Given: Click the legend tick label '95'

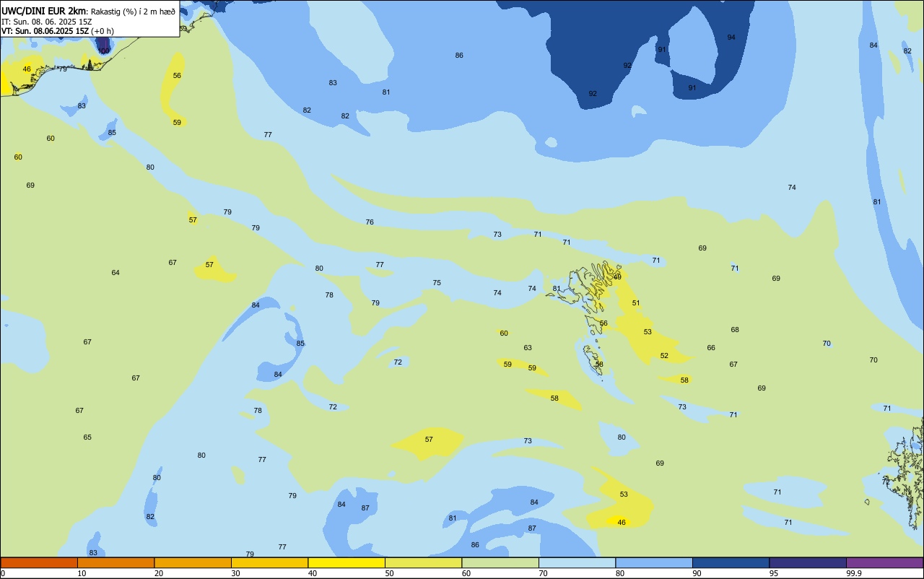Looking at the screenshot, I should pyautogui.click(x=774, y=573).
